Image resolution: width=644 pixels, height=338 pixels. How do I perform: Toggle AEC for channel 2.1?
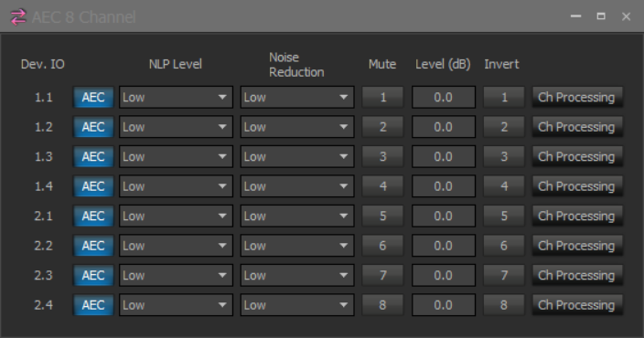point(93,216)
